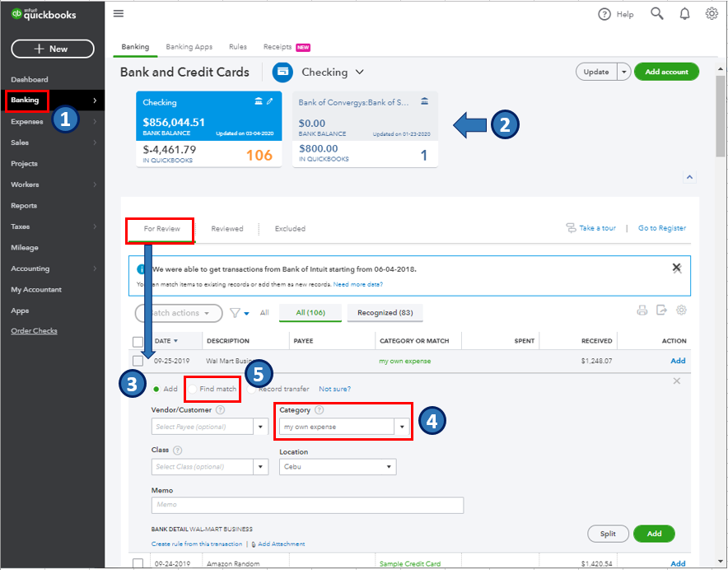Click the QuickBooks logo
This screenshot has width=728, height=570.
(x=44, y=14)
